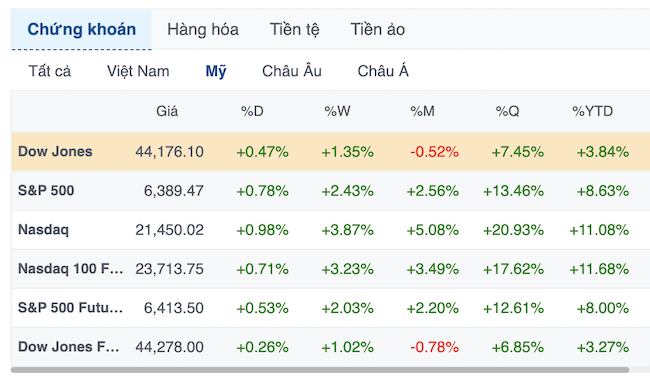Switch to Châu Âu region
The image size is (650, 380).
pyautogui.click(x=292, y=71)
